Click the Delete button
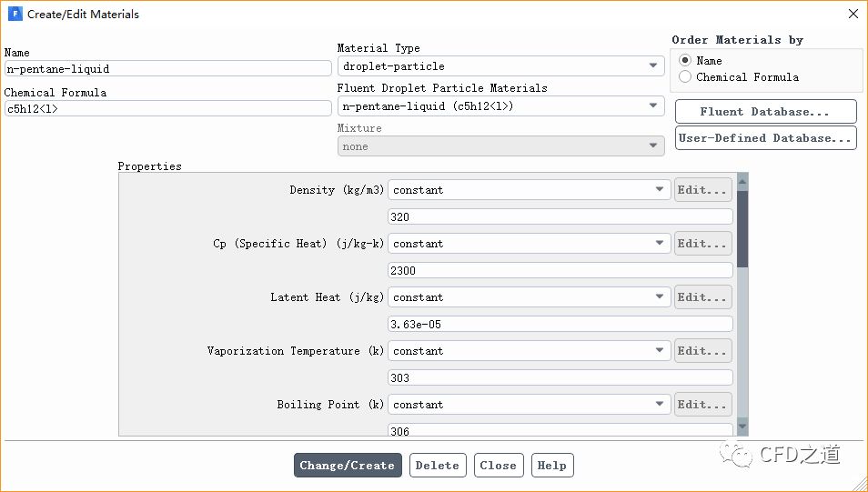The width and height of the screenshot is (868, 492). (x=438, y=466)
